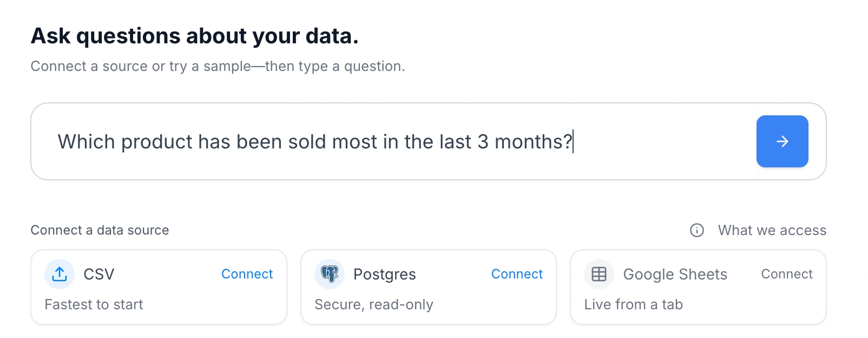Click Connect for Google Sheets
The height and width of the screenshot is (338, 868).
coord(787,274)
